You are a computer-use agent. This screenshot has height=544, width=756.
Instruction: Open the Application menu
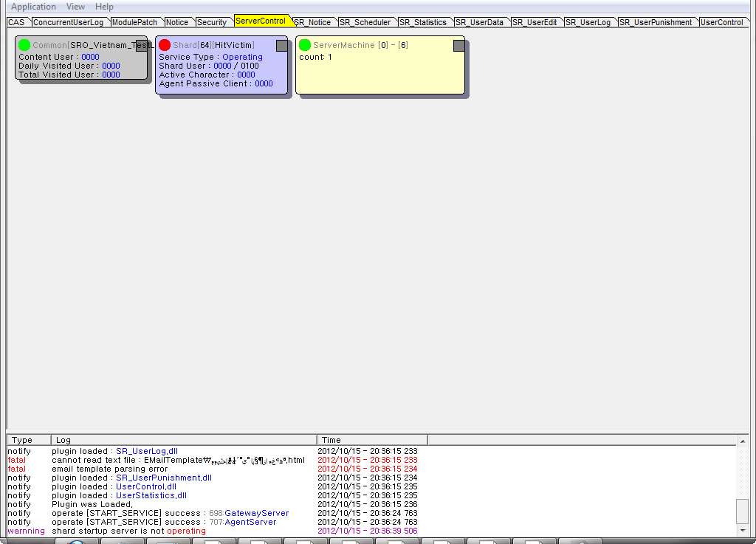(33, 7)
